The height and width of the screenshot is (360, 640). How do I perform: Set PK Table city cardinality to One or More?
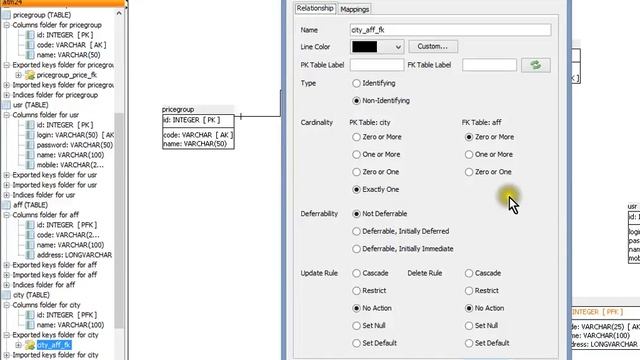[x=356, y=155]
